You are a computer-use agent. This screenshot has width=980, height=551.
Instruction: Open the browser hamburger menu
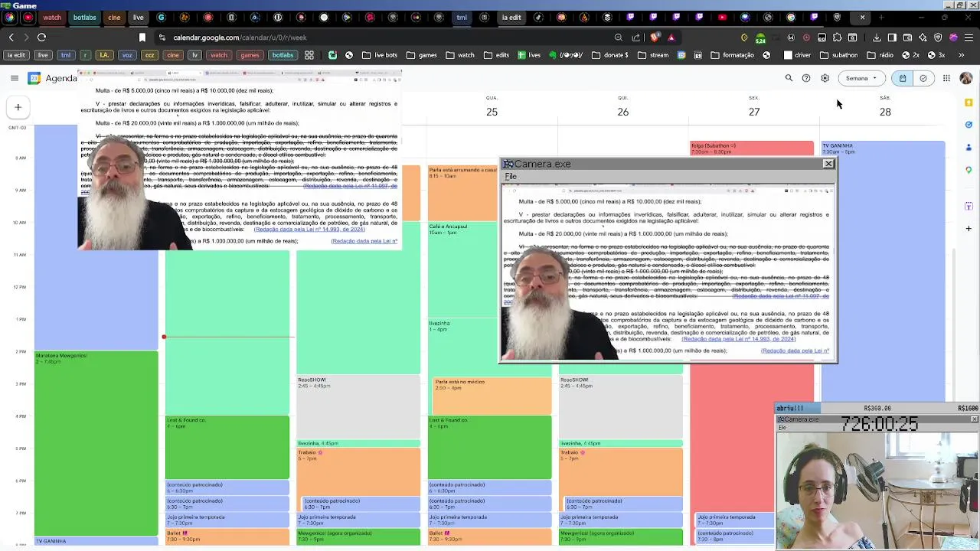(x=969, y=37)
